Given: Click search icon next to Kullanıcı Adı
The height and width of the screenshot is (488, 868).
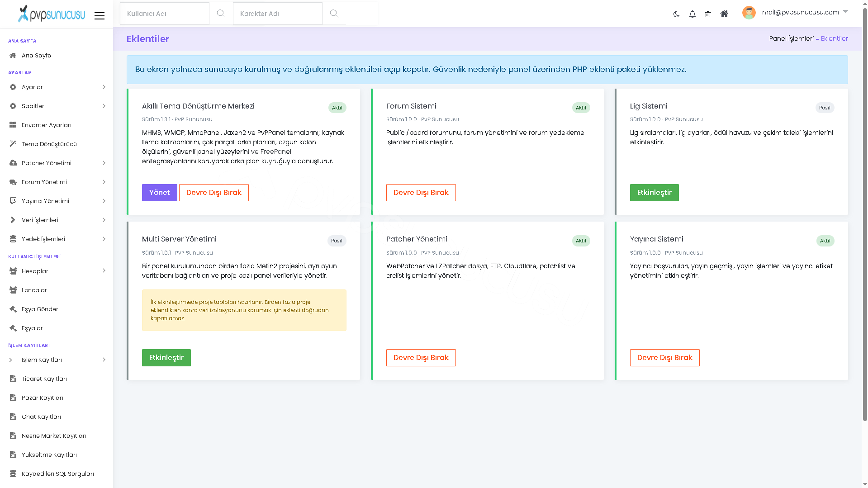Looking at the screenshot, I should click(x=221, y=14).
